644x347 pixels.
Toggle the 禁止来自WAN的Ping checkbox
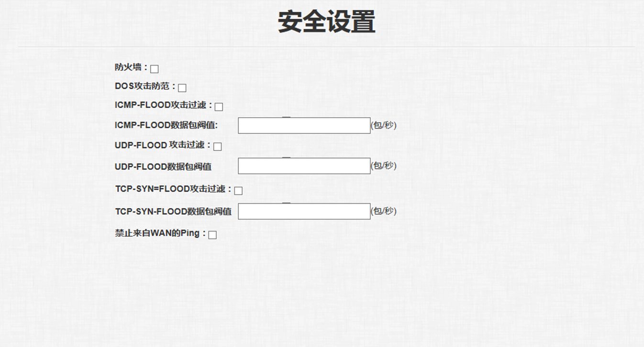212,235
